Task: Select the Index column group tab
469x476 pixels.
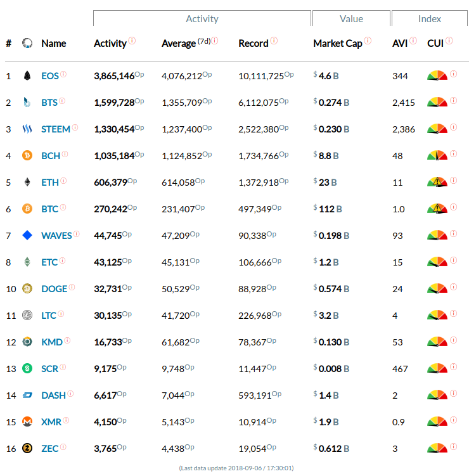Action: click(429, 19)
